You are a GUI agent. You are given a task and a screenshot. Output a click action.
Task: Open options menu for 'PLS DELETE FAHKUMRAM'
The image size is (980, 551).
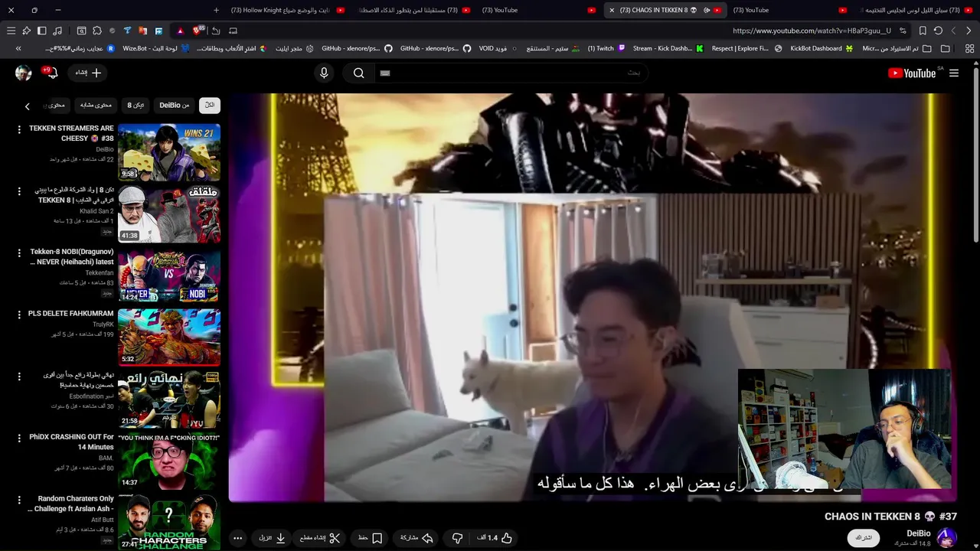coord(19,315)
